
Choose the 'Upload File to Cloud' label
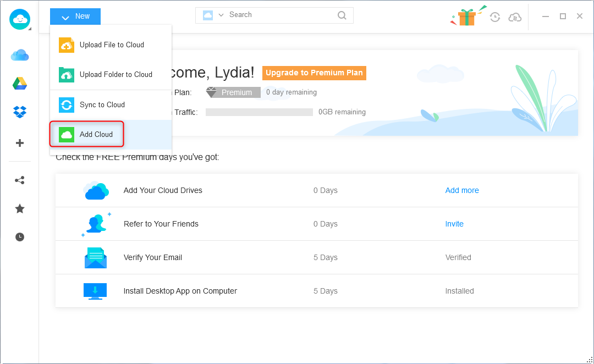pos(112,45)
